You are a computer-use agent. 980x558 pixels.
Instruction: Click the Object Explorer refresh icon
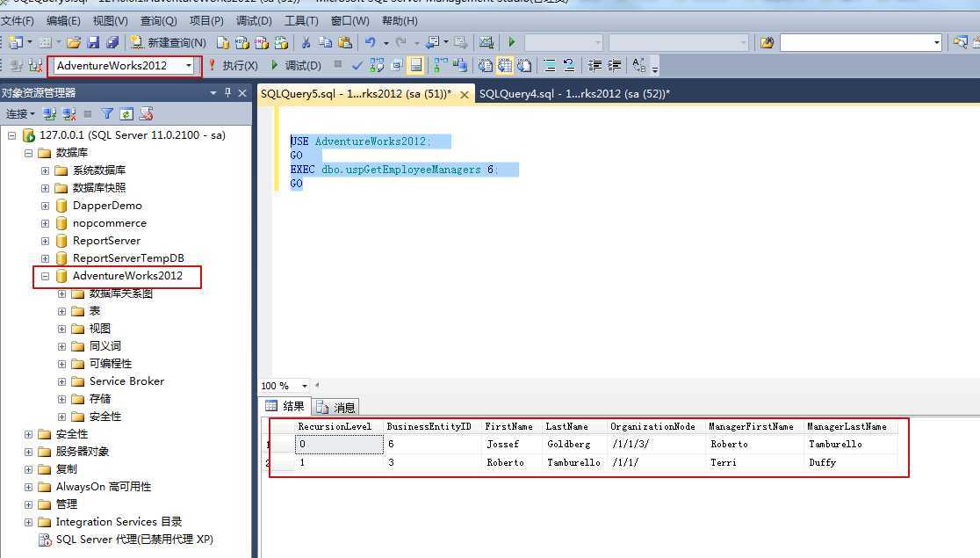126,114
